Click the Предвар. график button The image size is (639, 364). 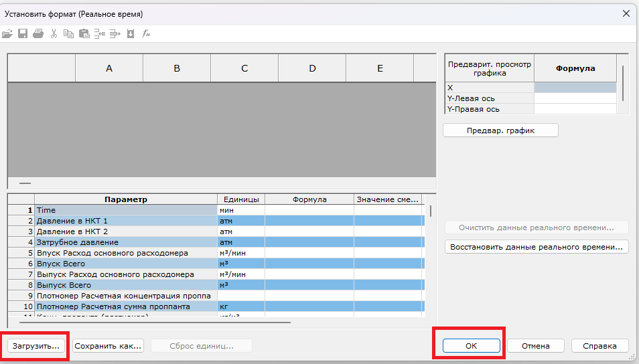point(500,130)
